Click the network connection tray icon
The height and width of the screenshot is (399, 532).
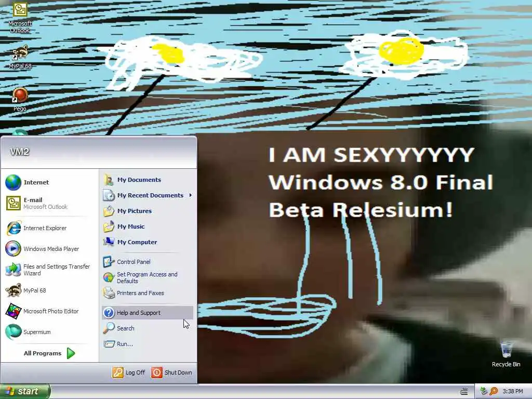click(x=484, y=392)
